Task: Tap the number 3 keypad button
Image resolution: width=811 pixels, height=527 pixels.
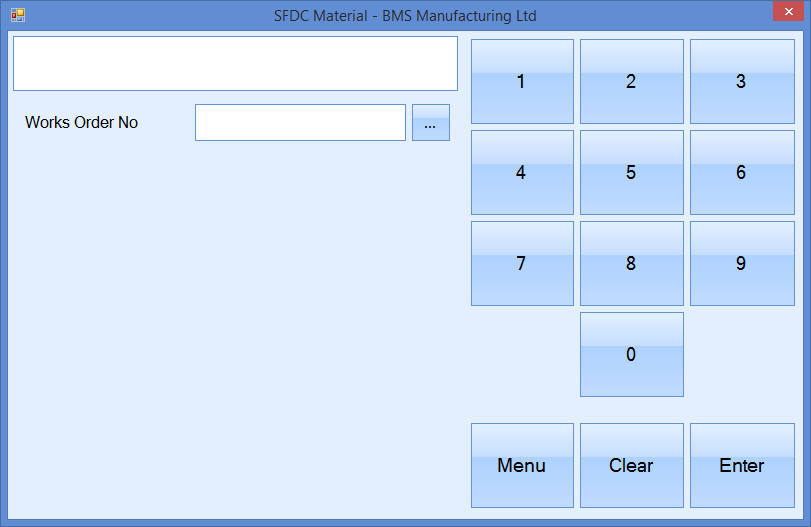Action: click(741, 82)
